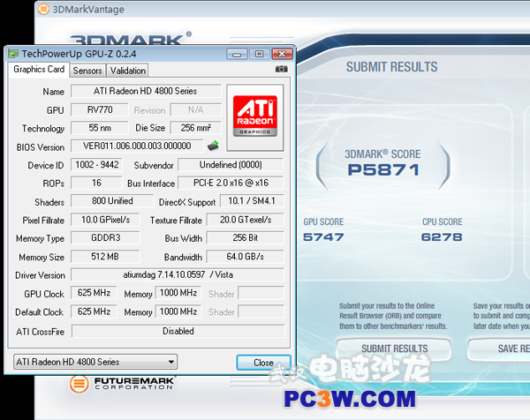
Task: Click the empty Shader field in GPU Clock row
Action: click(261, 293)
